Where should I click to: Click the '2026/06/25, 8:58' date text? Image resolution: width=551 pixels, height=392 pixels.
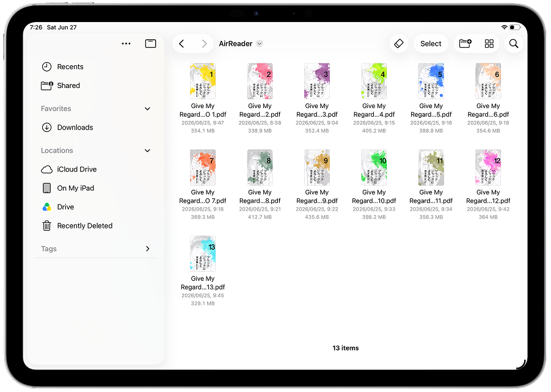[260, 123]
